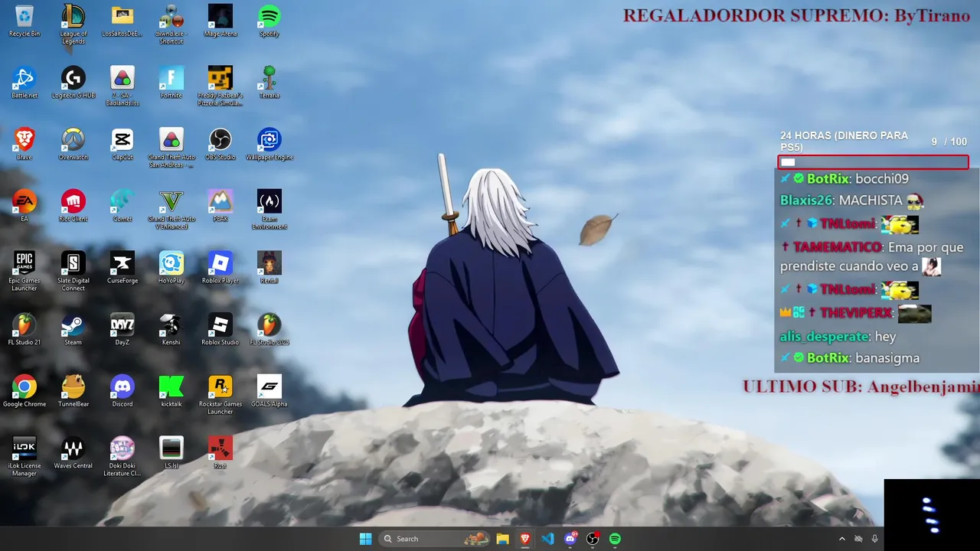The height and width of the screenshot is (551, 980).
Task: Open File Explorer from the taskbar
Action: pyautogui.click(x=502, y=539)
